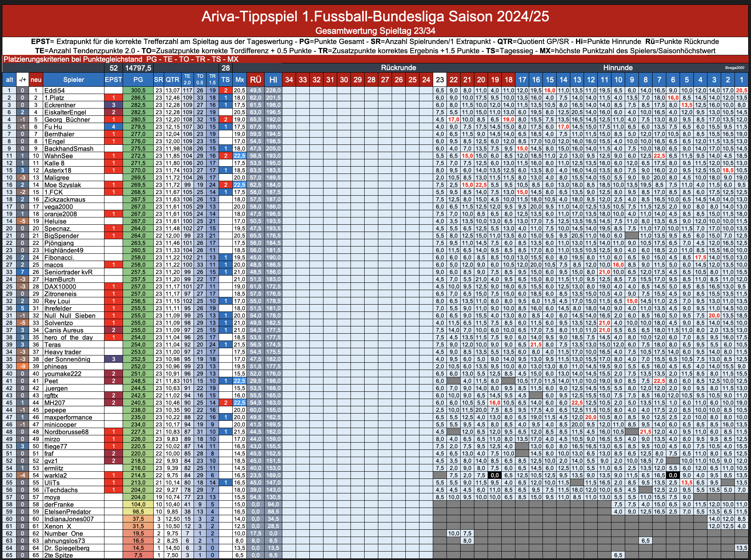Click the title Ariva-Tippspiel 1.Fussball-Bundesliga Saison 2024/25
The image size is (751, 560).
[x=375, y=17]
